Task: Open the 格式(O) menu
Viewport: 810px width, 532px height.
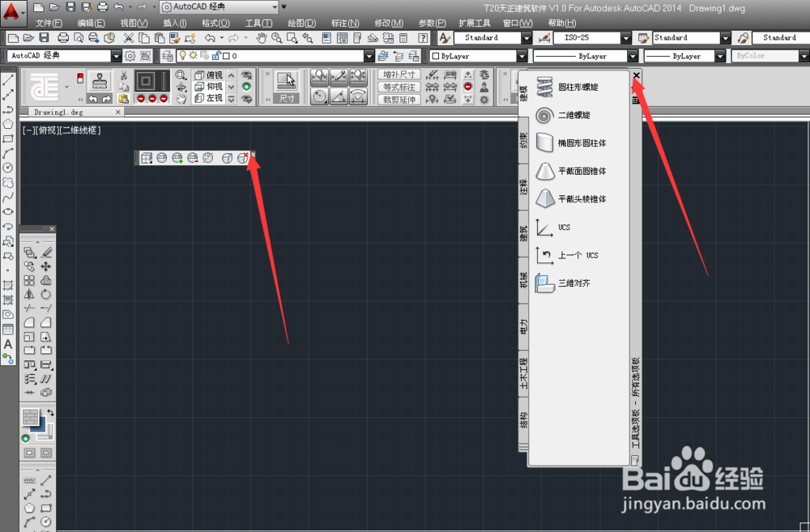Action: (215, 23)
